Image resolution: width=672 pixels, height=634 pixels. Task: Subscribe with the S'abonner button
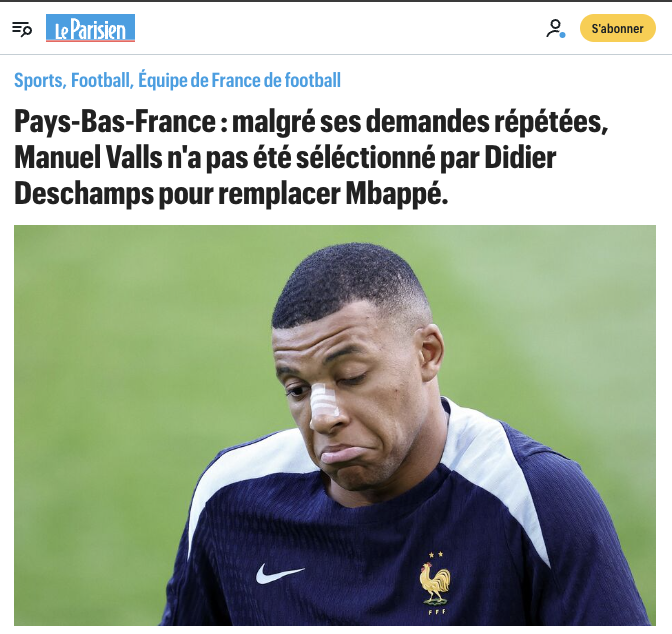coord(618,28)
